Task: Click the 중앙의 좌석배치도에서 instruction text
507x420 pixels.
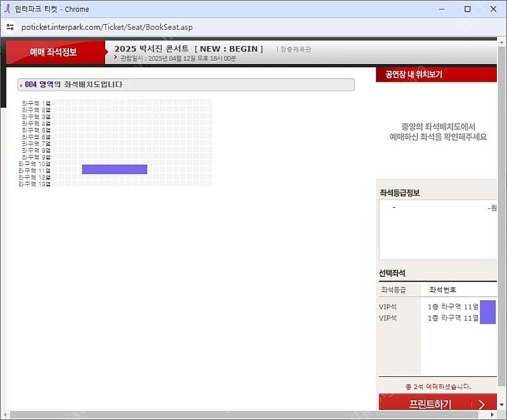Action: point(438,127)
